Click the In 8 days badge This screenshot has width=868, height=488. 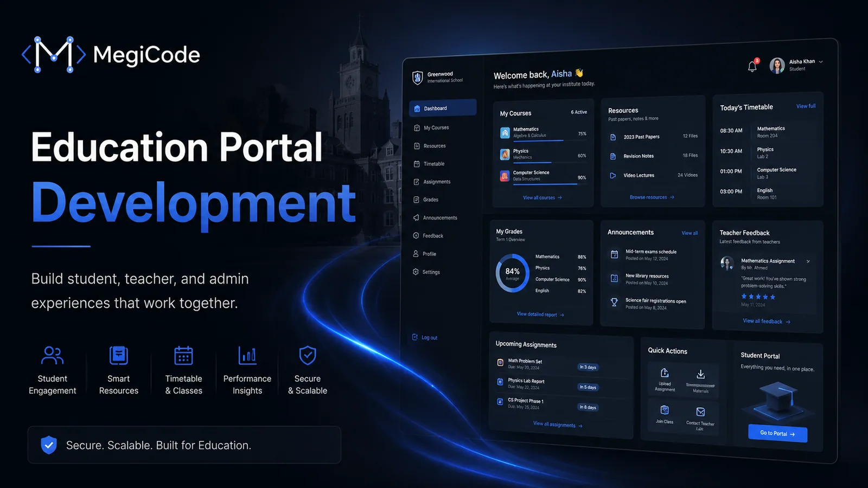tap(588, 407)
